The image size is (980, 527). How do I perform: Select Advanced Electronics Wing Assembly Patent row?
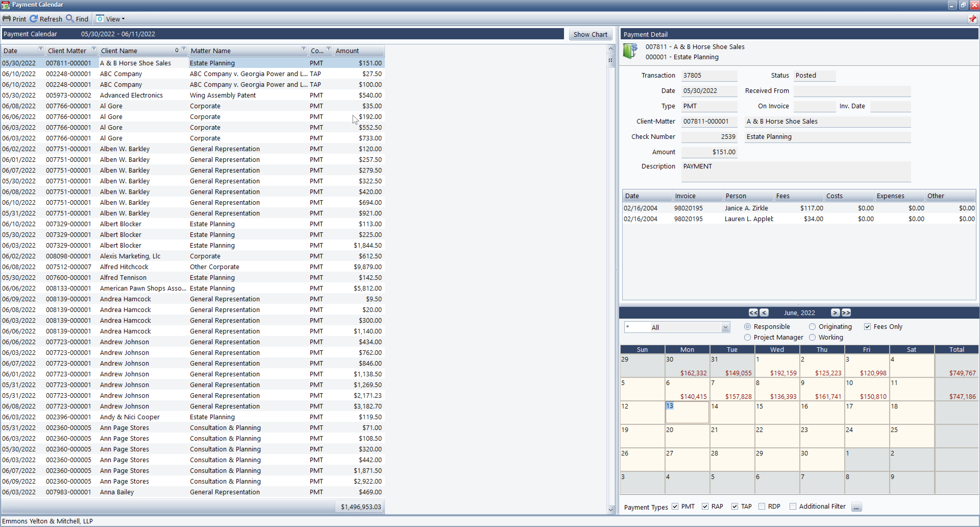192,95
